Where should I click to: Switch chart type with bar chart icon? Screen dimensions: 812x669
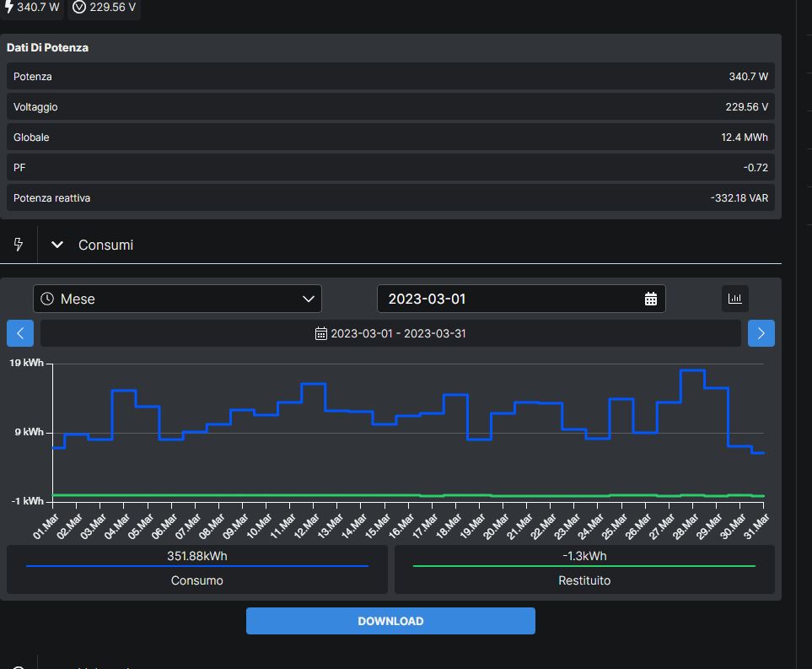pyautogui.click(x=735, y=299)
